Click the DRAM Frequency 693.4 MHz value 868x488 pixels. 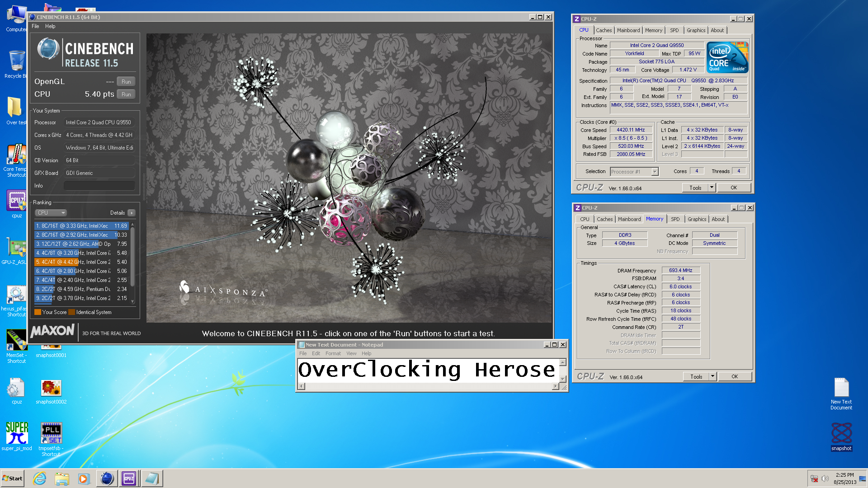(680, 270)
